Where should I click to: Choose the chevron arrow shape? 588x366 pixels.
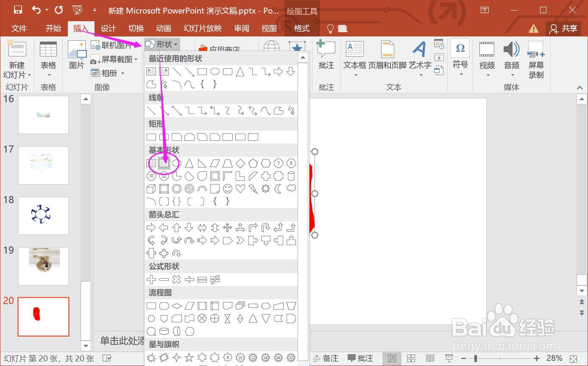(x=240, y=241)
